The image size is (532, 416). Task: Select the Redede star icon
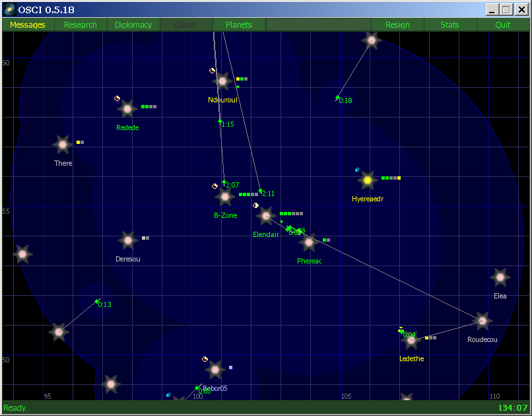coord(127,108)
